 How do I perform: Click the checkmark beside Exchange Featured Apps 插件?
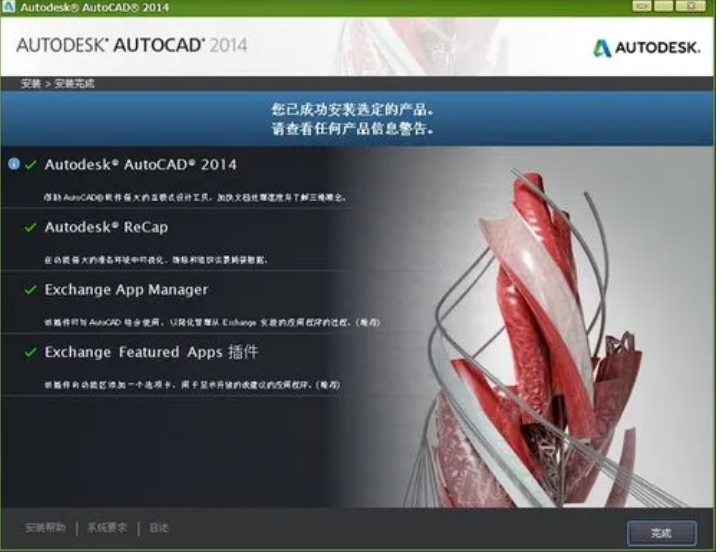(x=31, y=353)
